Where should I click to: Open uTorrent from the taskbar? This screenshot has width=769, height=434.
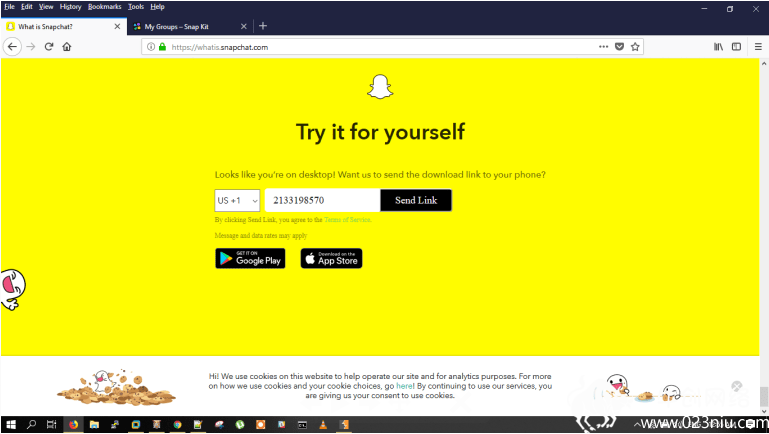239,425
